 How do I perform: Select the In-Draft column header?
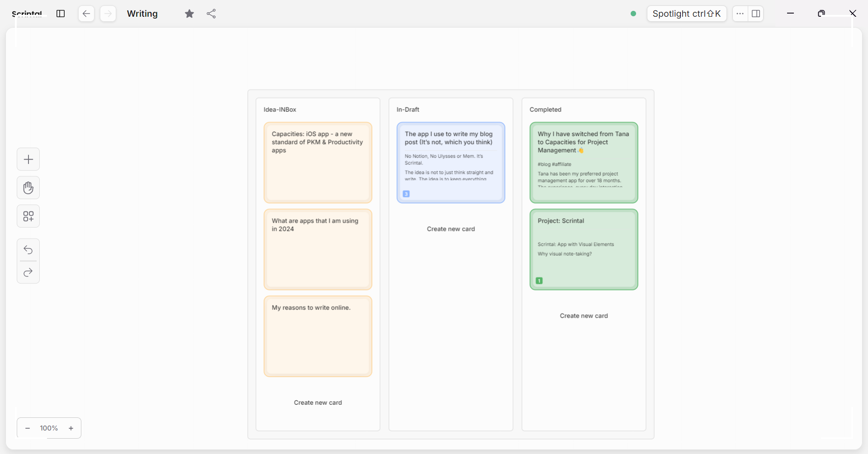click(408, 110)
